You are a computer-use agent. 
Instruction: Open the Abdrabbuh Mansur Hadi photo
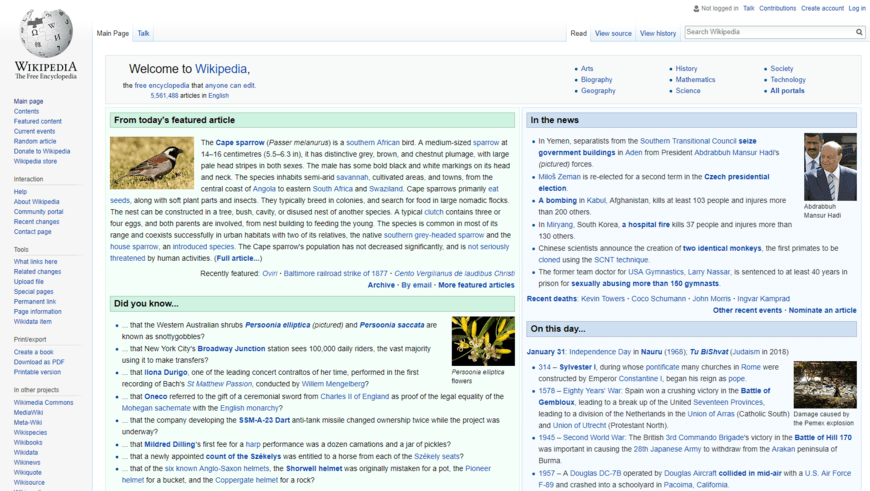click(x=830, y=167)
